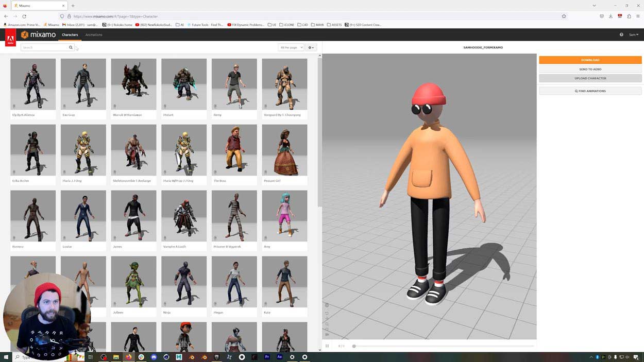This screenshot has height=362, width=644.
Task: Select the Mixamo browser tab
Action: [39, 6]
